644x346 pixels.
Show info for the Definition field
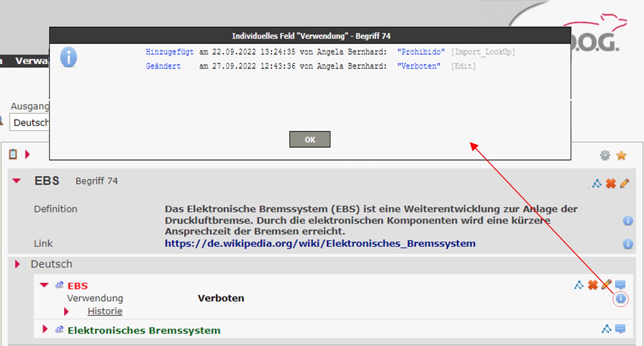pyautogui.click(x=628, y=221)
